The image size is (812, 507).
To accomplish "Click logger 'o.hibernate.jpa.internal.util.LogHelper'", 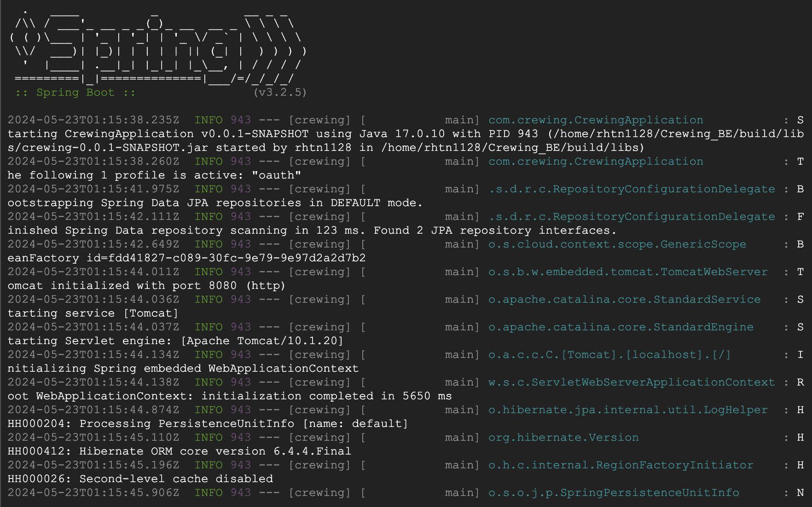I will click(x=628, y=410).
